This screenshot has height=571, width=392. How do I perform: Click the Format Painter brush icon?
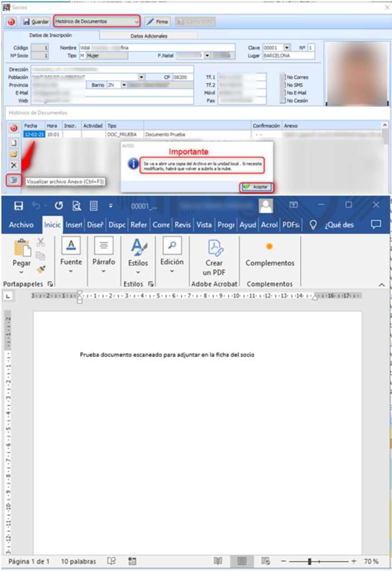point(41,269)
